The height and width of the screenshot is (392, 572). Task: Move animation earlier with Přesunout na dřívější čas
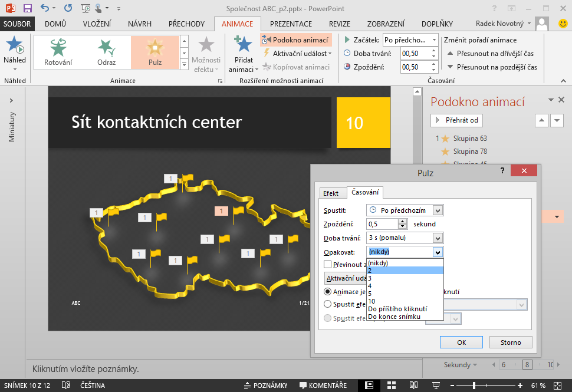(x=491, y=54)
